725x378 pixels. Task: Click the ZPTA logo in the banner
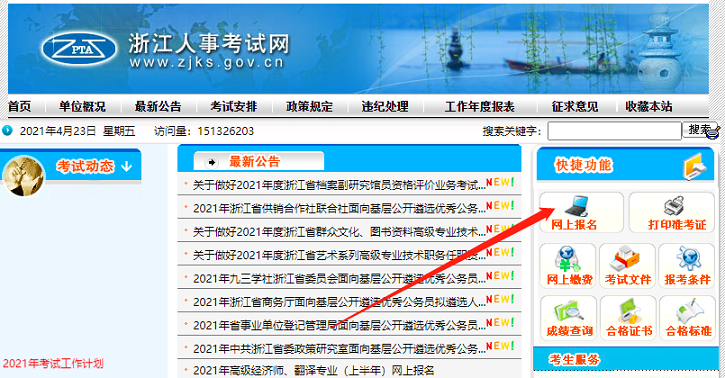click(x=79, y=49)
